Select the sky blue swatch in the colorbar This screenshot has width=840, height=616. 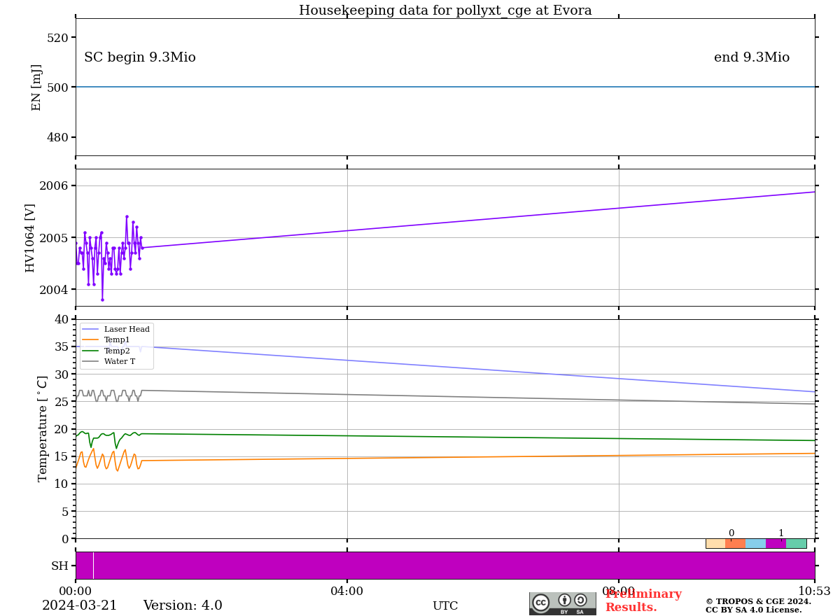[x=756, y=543]
